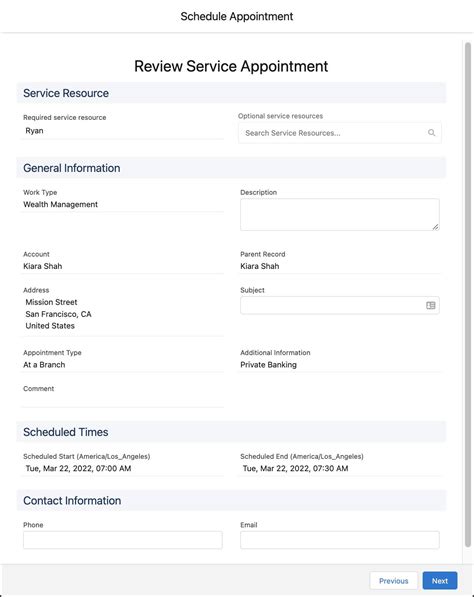Viewport: 474px width, 597px height.
Task: Click the Service Resource section header
Action: (x=231, y=93)
